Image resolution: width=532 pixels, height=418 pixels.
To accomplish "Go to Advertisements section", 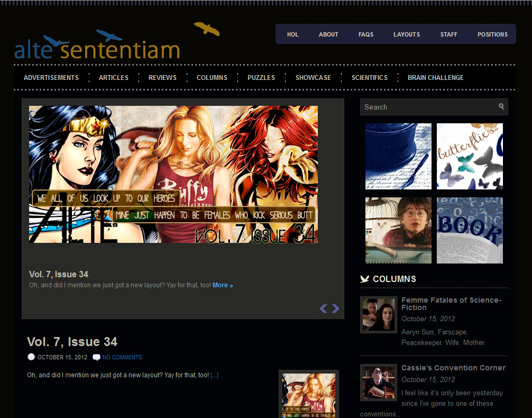I will pos(51,77).
